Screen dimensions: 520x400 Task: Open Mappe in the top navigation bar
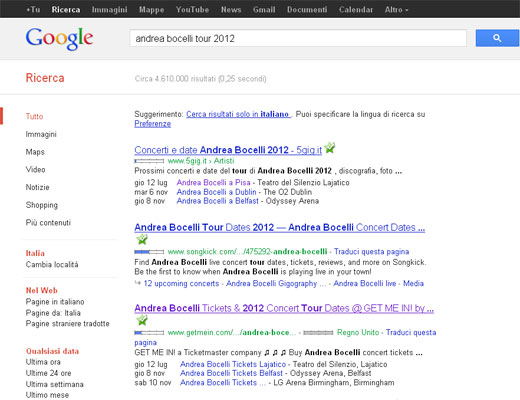(x=151, y=10)
